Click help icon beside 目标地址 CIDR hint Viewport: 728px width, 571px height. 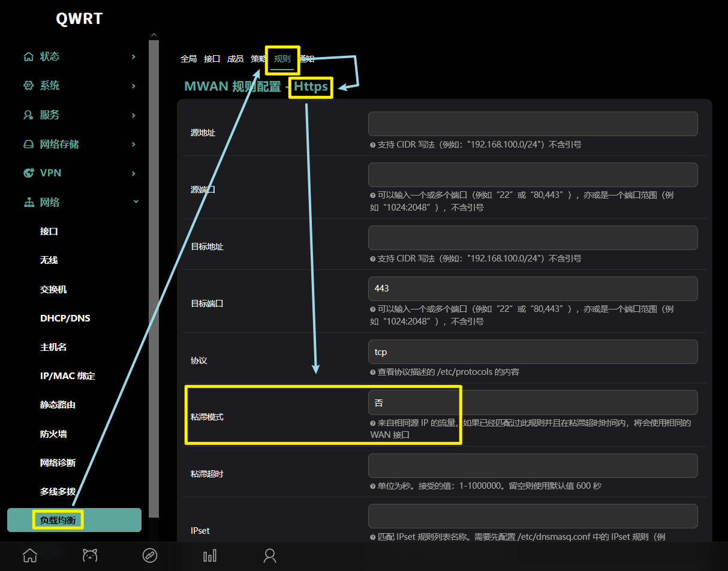pos(373,259)
